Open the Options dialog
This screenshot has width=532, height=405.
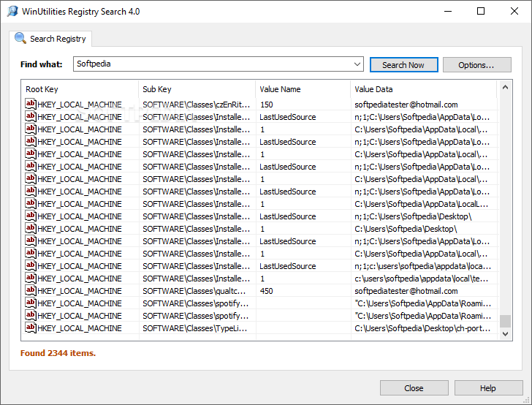pos(476,64)
